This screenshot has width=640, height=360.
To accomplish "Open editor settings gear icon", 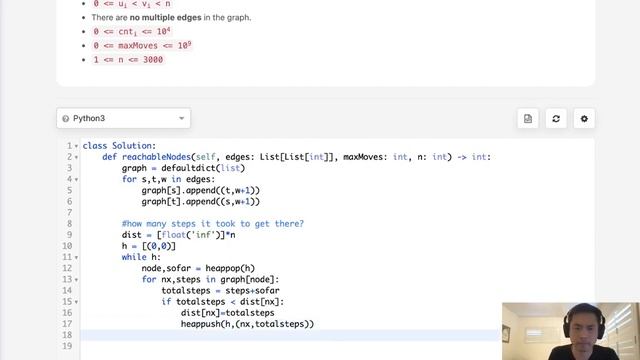I will pos(584,119).
